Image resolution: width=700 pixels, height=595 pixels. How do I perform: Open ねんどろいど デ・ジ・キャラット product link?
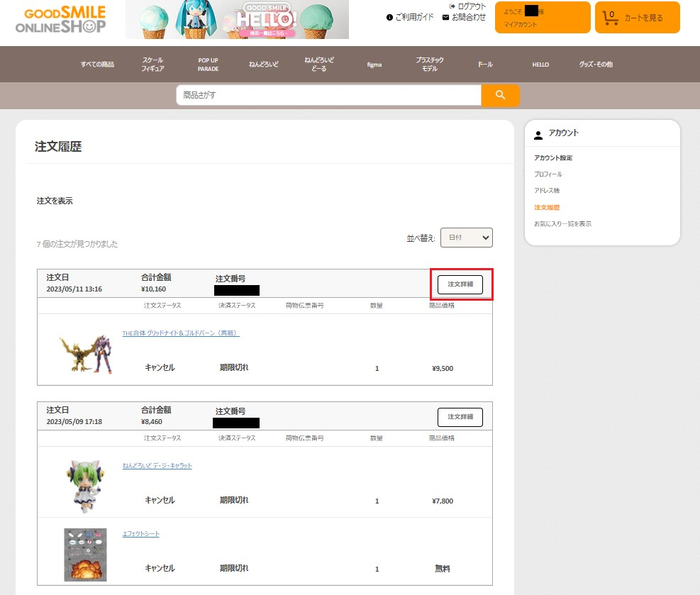[x=157, y=465]
